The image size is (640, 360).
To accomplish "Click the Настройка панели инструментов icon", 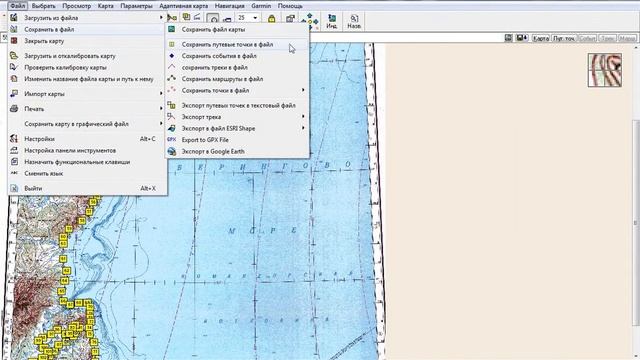I will pyautogui.click(x=14, y=150).
